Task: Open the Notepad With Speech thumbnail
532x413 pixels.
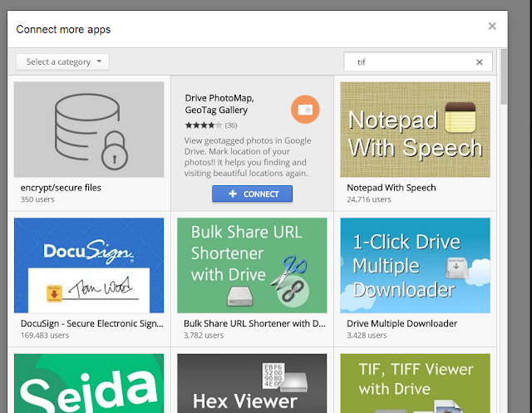Action: pos(416,130)
